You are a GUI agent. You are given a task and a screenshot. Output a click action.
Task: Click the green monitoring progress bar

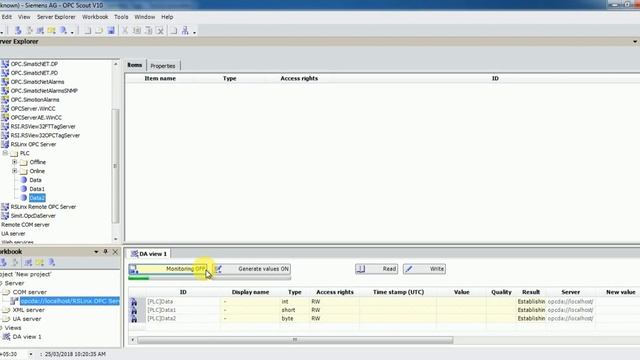139,278
